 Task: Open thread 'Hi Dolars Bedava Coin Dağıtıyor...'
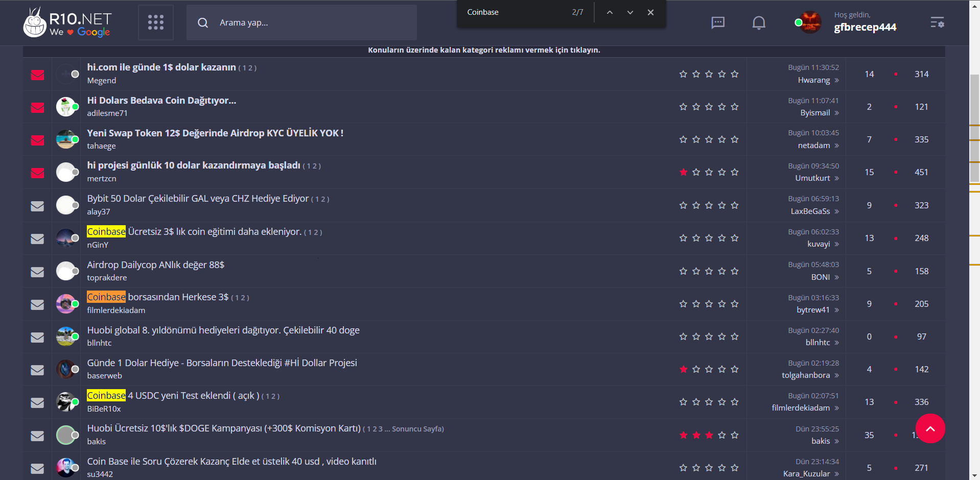point(161,101)
